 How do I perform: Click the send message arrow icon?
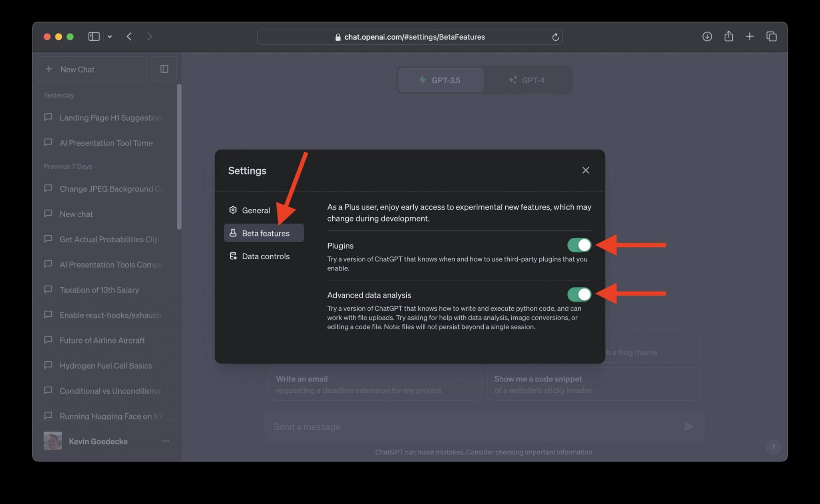[688, 426]
